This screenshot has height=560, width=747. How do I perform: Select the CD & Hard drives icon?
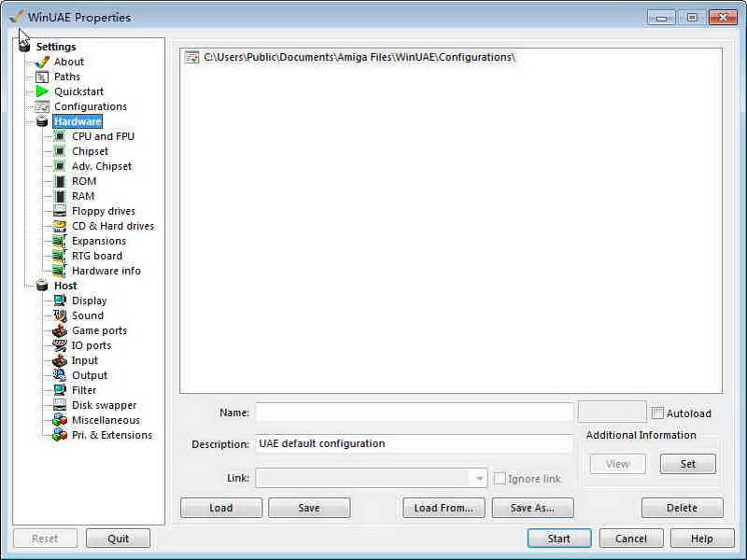click(60, 226)
